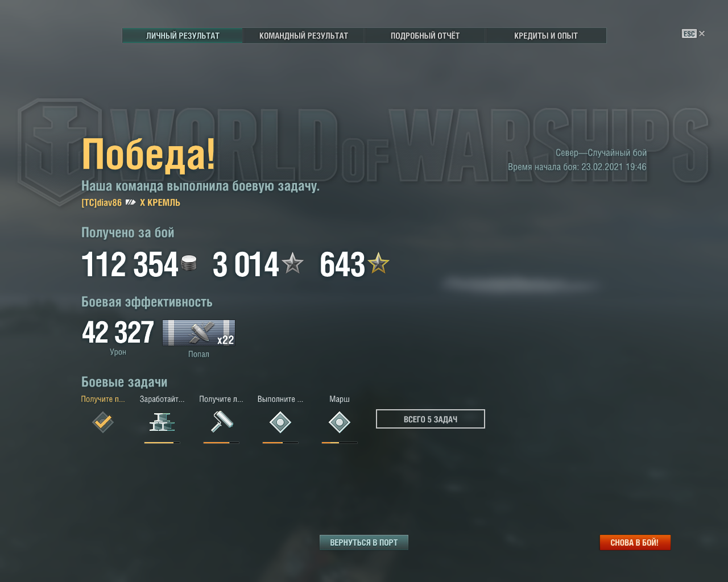Select the Личный результат tab

[183, 35]
